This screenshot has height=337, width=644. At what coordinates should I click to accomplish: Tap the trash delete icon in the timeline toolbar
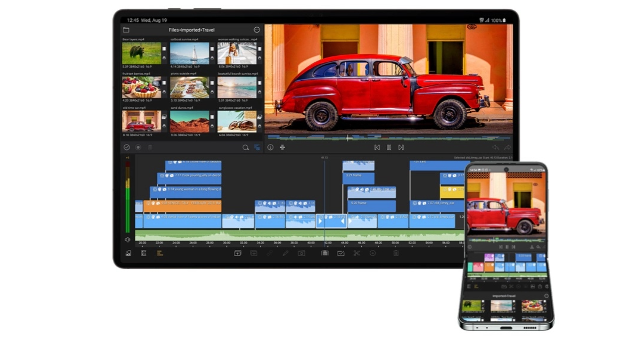(396, 253)
